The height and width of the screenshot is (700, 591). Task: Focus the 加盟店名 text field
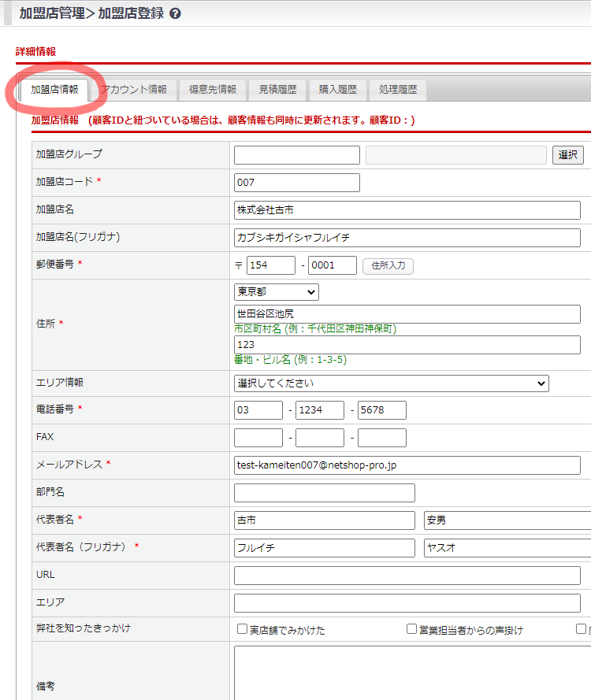407,210
